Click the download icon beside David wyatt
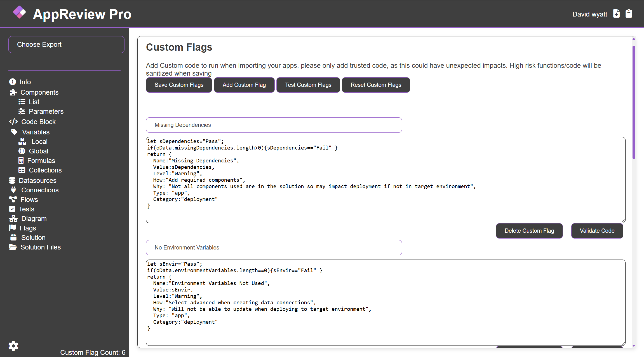The height and width of the screenshot is (357, 644). pos(617,14)
